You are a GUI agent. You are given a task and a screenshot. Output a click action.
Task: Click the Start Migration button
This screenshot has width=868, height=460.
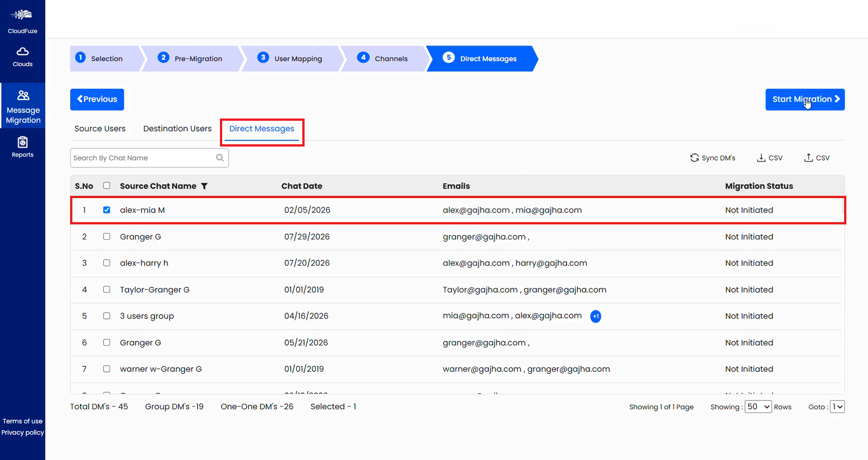point(805,100)
